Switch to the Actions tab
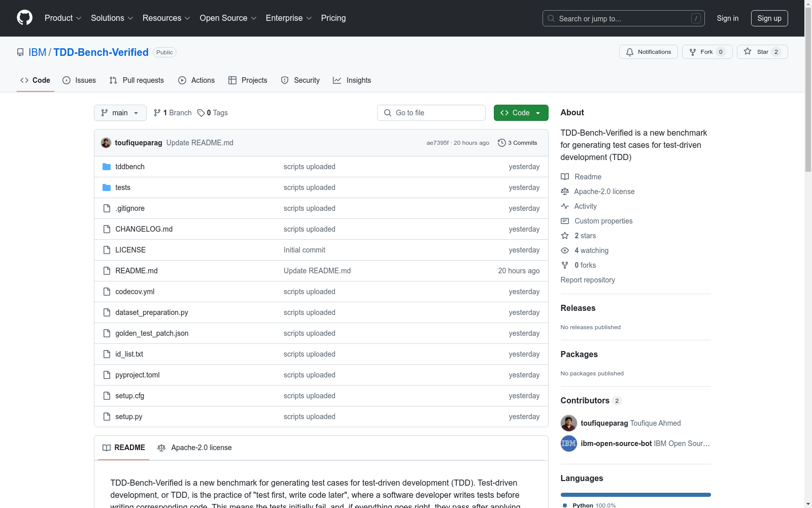The height and width of the screenshot is (508, 812). (196, 80)
